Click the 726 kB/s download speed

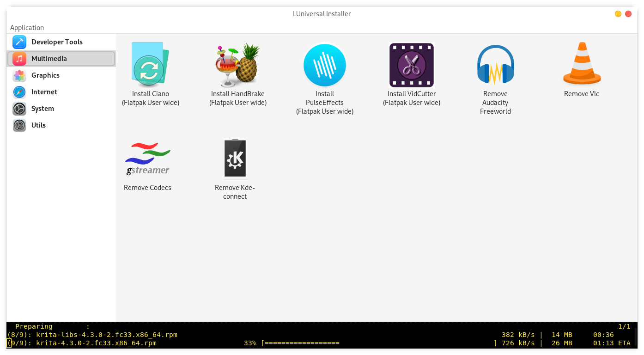[x=518, y=343]
